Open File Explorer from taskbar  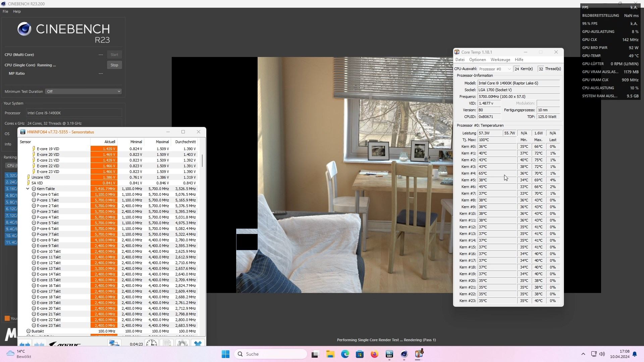coord(330,354)
